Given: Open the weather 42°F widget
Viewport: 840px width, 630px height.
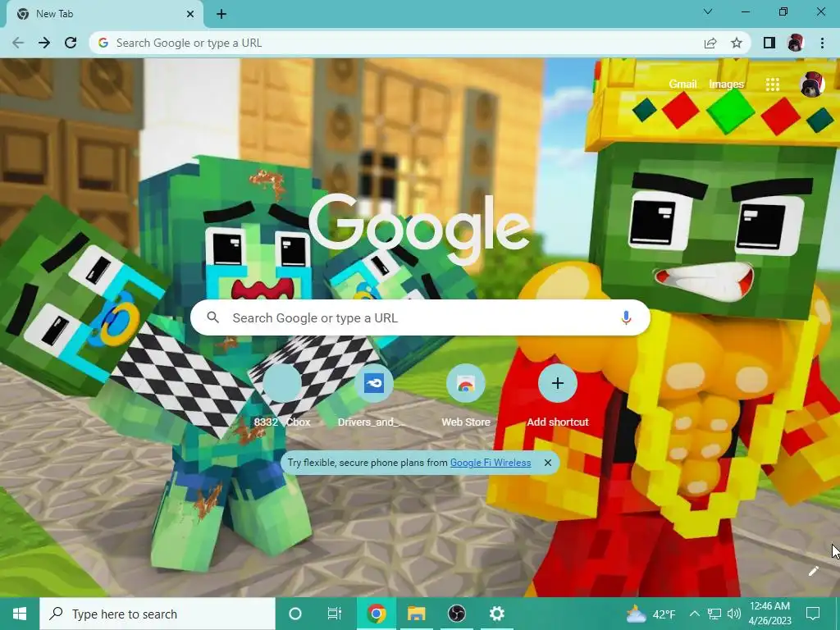Looking at the screenshot, I should click(651, 614).
